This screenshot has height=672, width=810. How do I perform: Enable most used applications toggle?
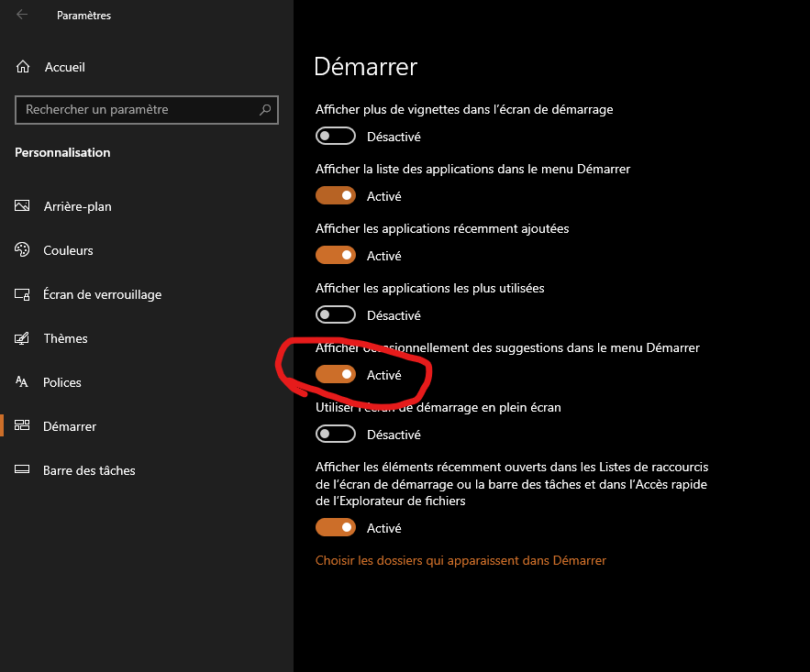click(335, 315)
